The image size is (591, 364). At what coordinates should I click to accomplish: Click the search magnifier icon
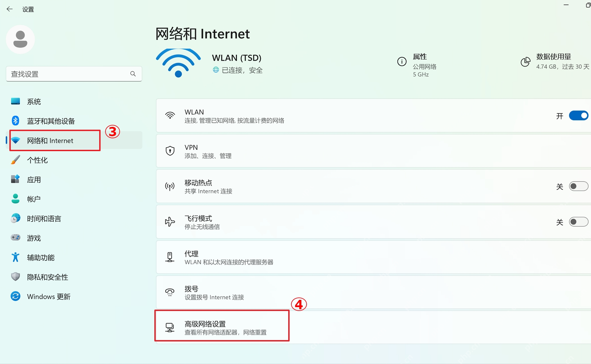pyautogui.click(x=133, y=74)
